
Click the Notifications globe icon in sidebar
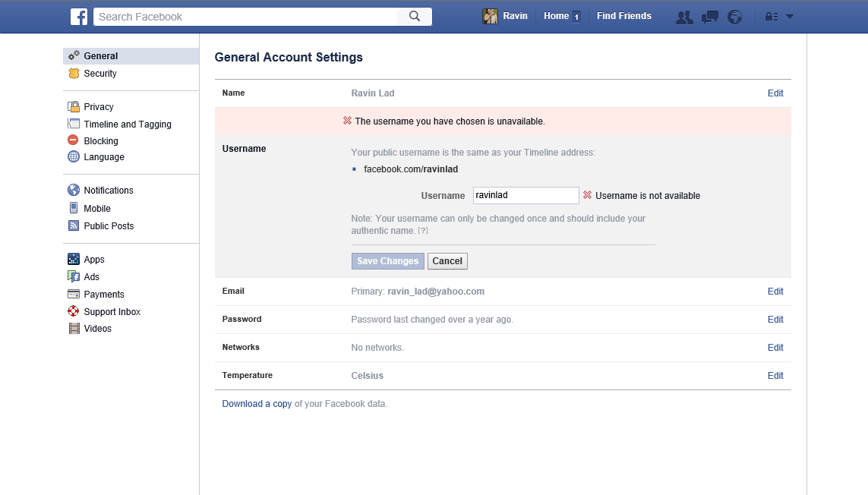74,190
